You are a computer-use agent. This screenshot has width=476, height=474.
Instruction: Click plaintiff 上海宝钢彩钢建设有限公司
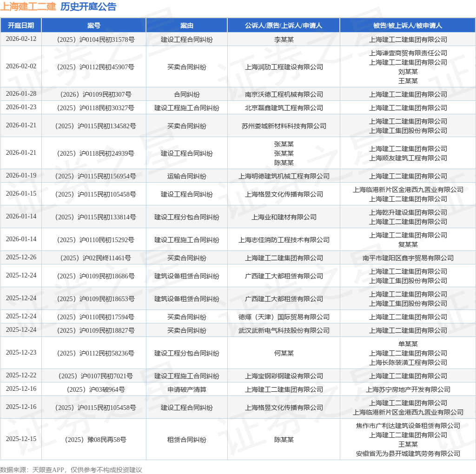[284, 376]
